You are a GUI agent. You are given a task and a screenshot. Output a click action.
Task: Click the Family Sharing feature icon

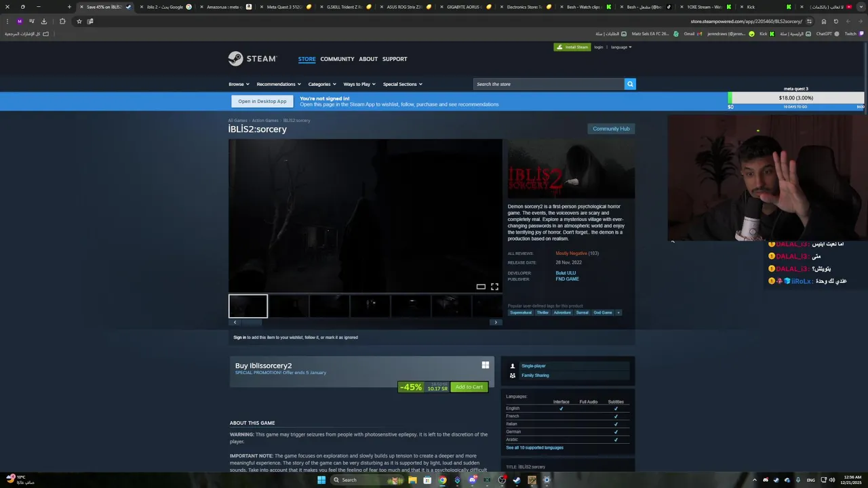pyautogui.click(x=513, y=375)
